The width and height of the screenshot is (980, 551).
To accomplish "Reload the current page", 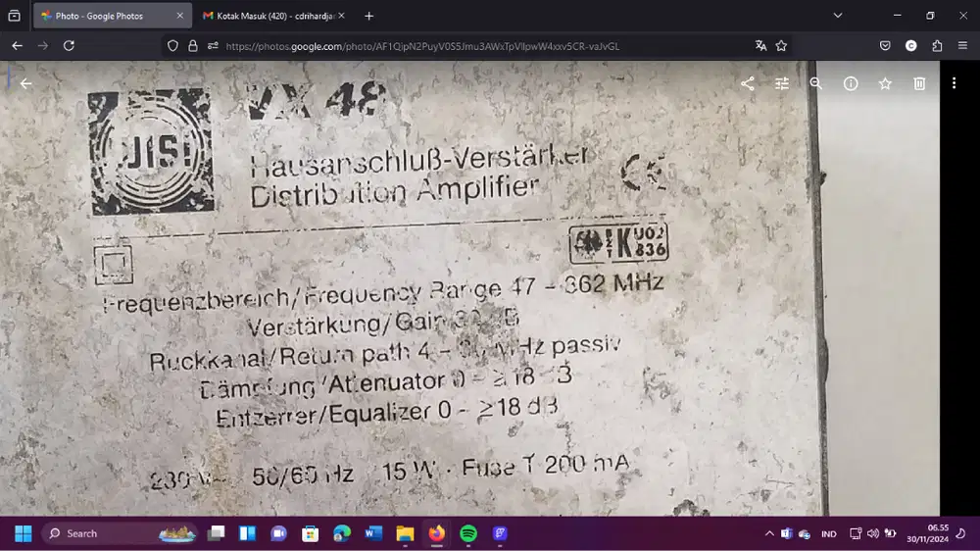I will tap(69, 45).
